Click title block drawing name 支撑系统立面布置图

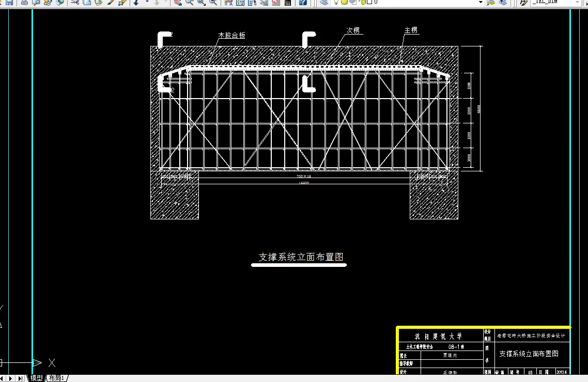coord(529,354)
